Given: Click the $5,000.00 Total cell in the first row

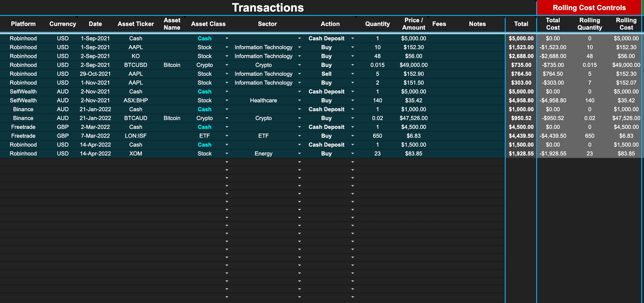Looking at the screenshot, I should [521, 38].
